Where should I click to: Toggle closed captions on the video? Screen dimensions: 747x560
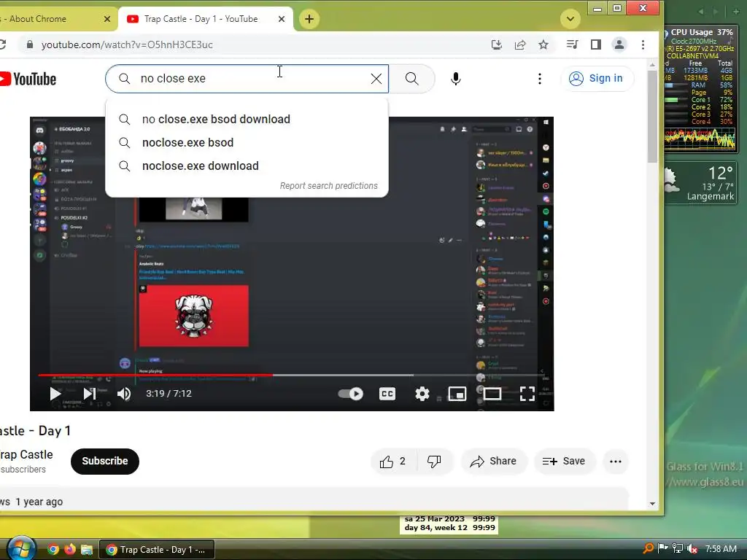387,394
